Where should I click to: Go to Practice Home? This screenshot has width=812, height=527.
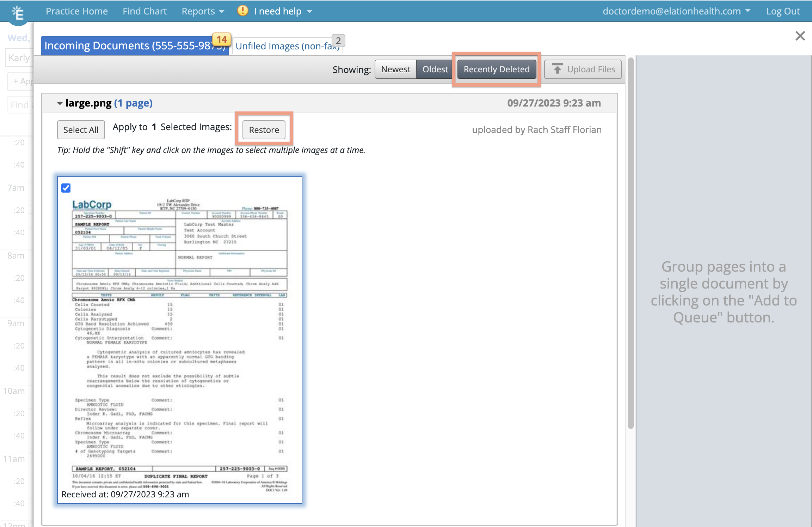point(77,11)
